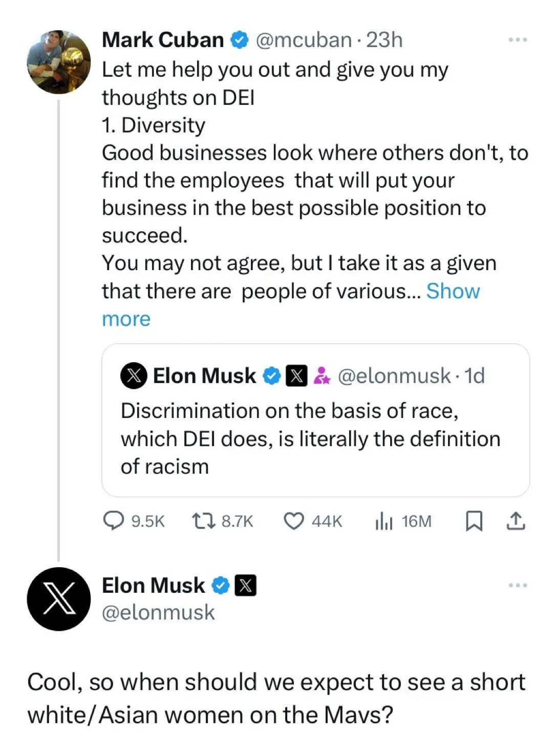Click the X affiliation badge in quoted tweet

[296, 376]
